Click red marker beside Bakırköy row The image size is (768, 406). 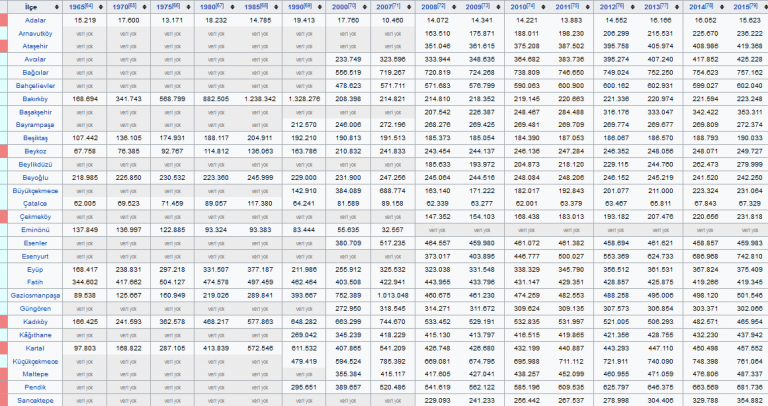[4, 99]
